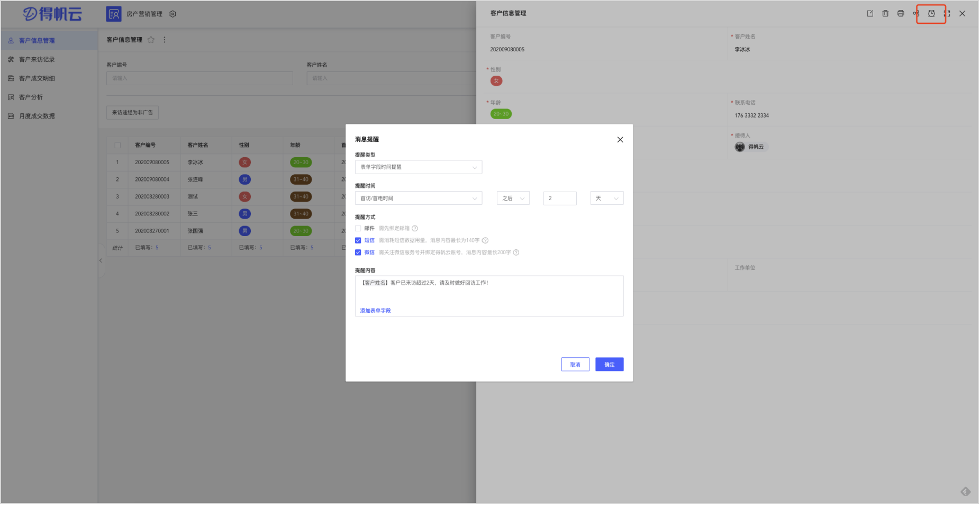The width and height of the screenshot is (980, 505).
Task: Open the three-dot menu beside 客户信息管理
Action: pyautogui.click(x=165, y=40)
